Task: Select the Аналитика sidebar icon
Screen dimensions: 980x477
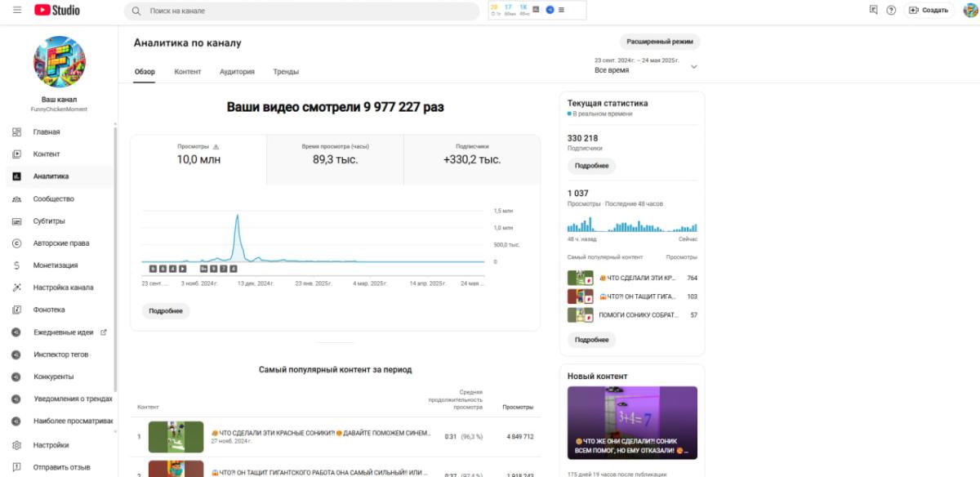Action: [x=16, y=176]
